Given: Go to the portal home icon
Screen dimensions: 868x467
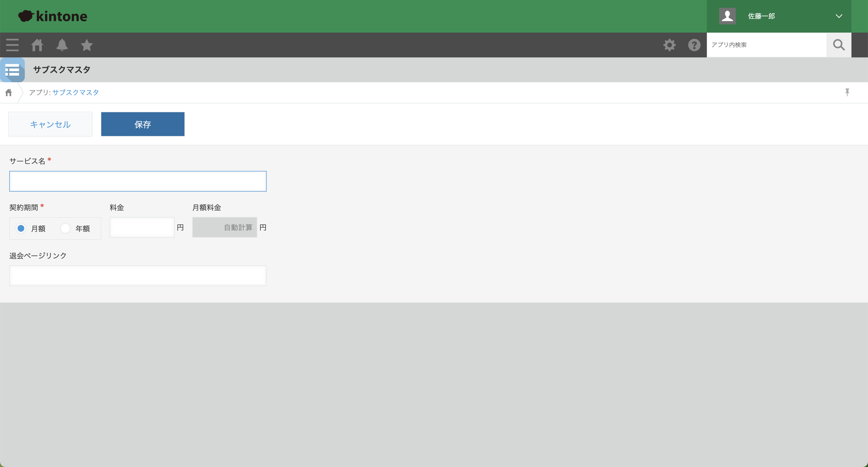Looking at the screenshot, I should pos(37,45).
